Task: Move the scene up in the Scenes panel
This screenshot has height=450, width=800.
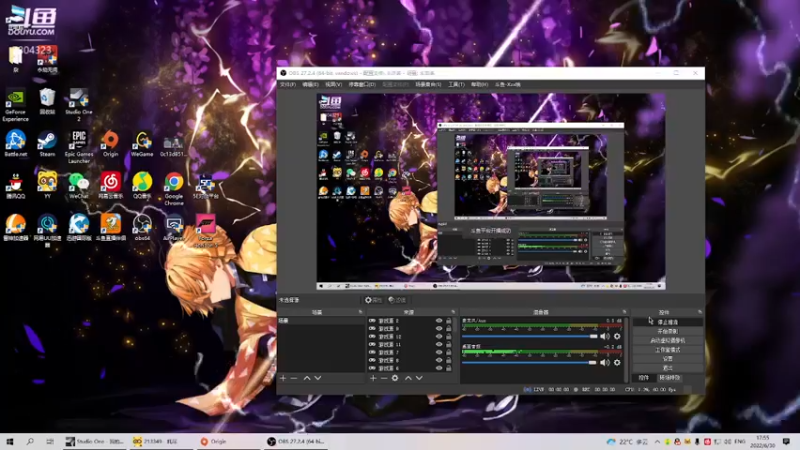Action: coord(307,378)
